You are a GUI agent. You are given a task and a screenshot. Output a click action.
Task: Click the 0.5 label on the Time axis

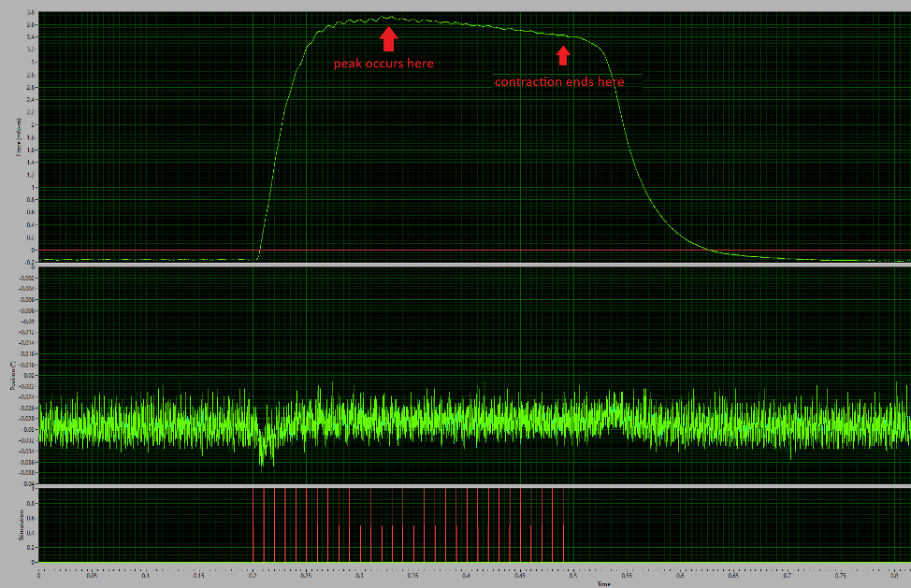click(x=571, y=577)
